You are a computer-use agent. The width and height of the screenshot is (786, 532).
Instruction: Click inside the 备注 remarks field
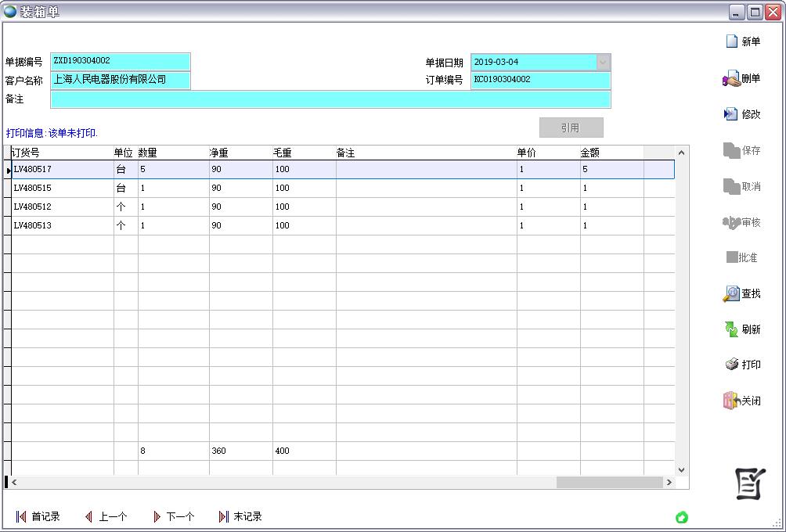[x=330, y=99]
